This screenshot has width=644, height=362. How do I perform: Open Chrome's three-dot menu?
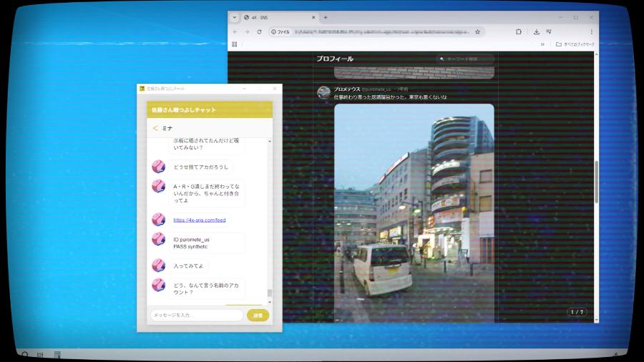click(590, 32)
